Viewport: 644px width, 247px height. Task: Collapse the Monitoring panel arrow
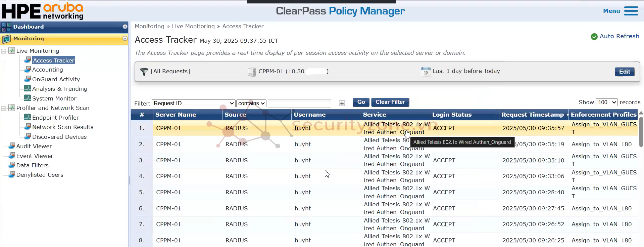125,39
